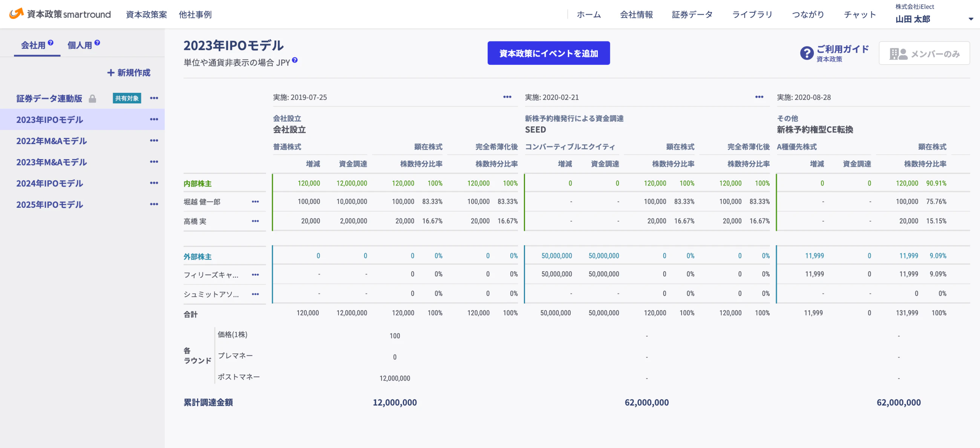Screen dimensions: 980x448
Task: Open three-dot menu for 2025年IPOモデル
Action: pos(154,204)
